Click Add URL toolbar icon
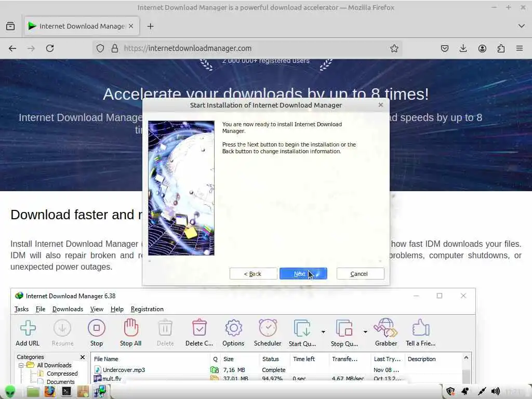This screenshot has height=399, width=532. [x=28, y=333]
